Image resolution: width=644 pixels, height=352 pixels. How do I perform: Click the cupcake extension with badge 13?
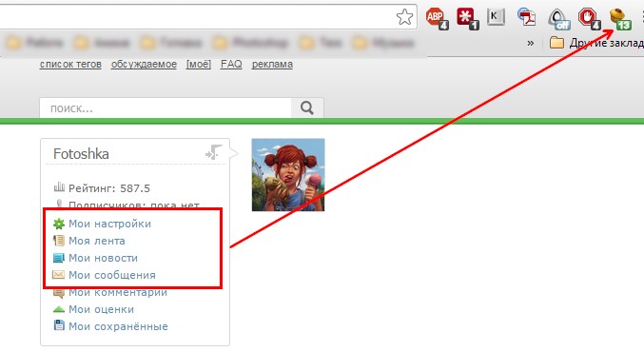[620, 19]
